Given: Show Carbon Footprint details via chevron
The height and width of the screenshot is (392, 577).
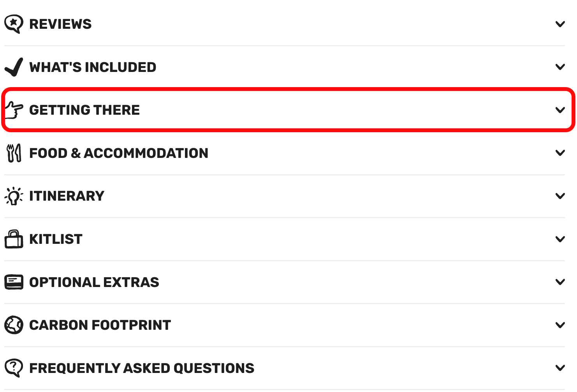Looking at the screenshot, I should click(560, 325).
